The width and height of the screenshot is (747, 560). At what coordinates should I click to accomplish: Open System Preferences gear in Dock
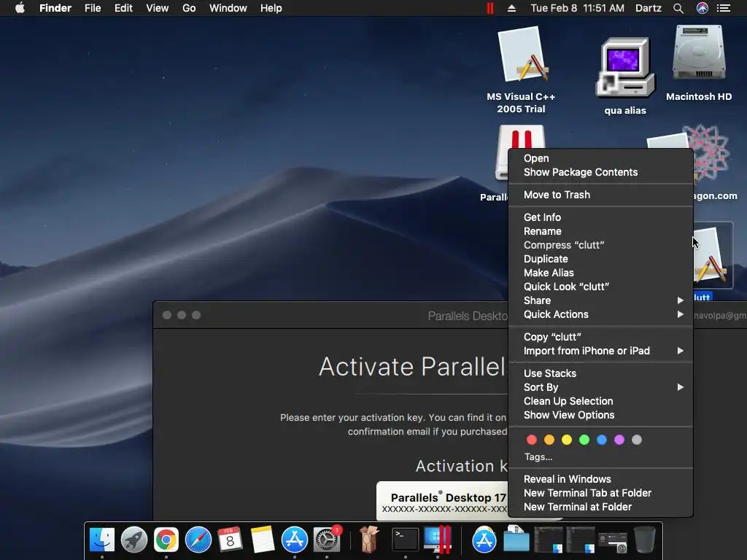(327, 540)
